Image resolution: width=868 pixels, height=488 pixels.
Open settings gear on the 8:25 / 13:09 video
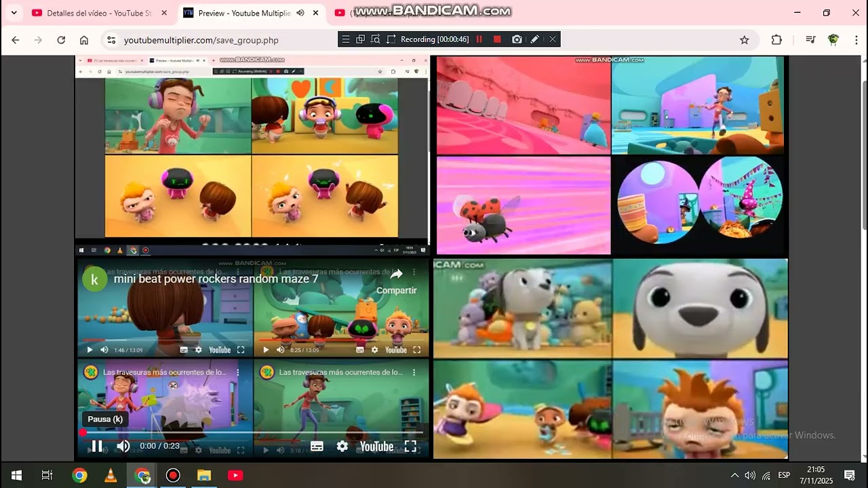[x=375, y=350]
